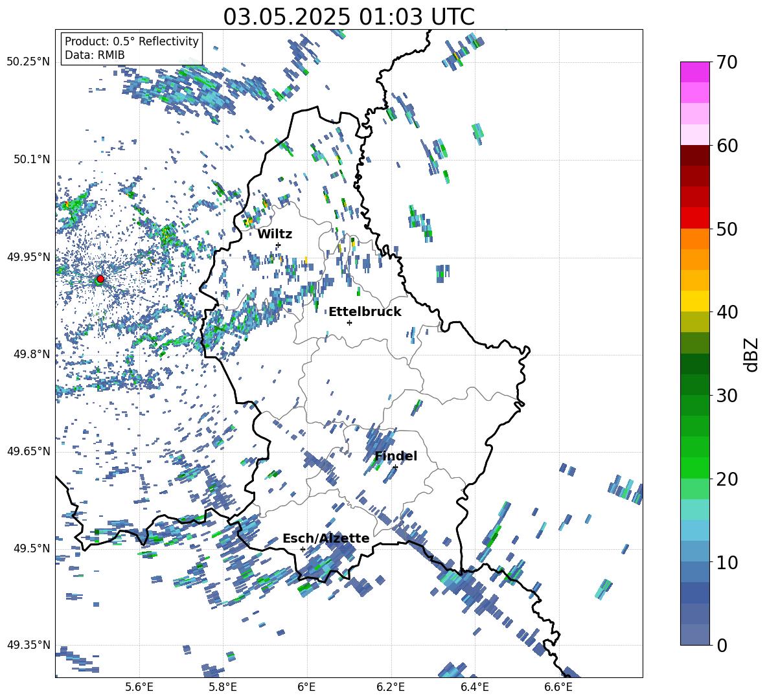Click the Ettelbruck city label

pos(365,312)
